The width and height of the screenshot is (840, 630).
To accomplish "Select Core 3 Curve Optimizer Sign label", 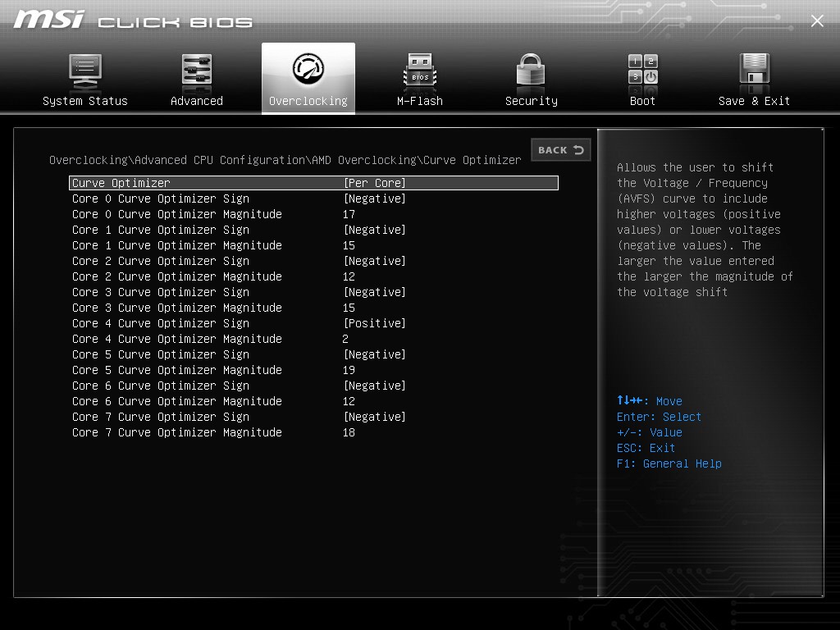I will point(161,292).
